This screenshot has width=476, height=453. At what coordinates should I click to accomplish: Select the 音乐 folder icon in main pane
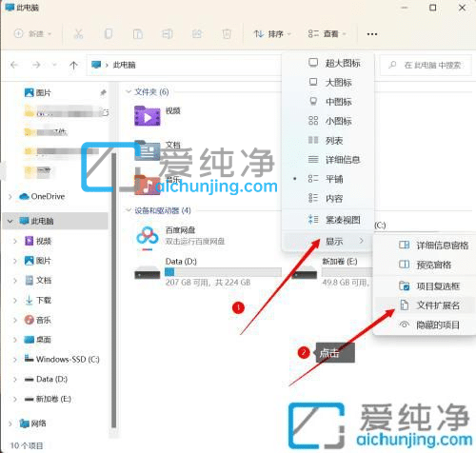(x=147, y=185)
